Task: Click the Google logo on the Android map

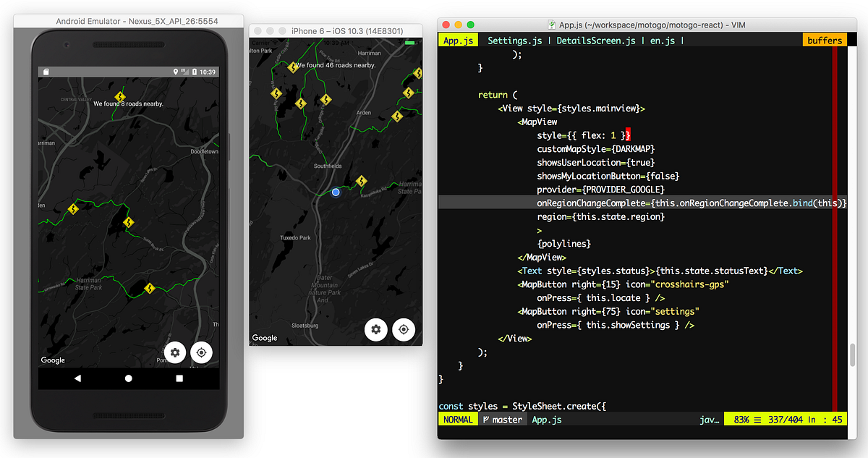Action: tap(52, 360)
